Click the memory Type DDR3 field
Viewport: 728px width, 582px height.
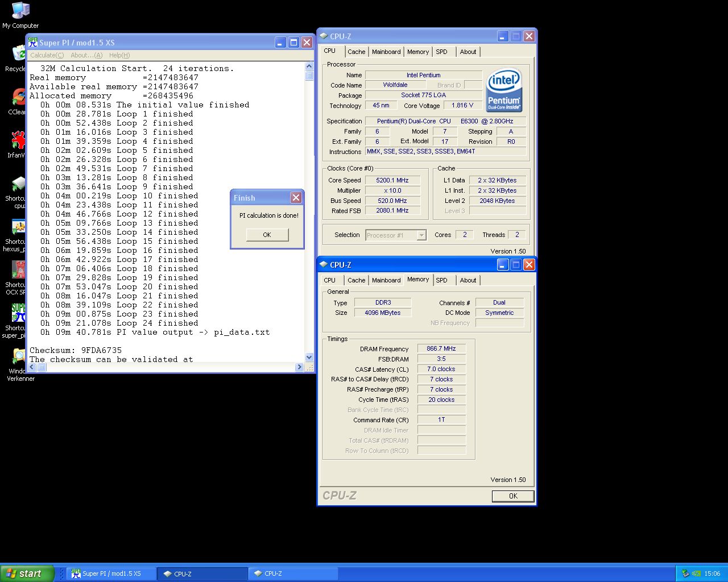(383, 302)
